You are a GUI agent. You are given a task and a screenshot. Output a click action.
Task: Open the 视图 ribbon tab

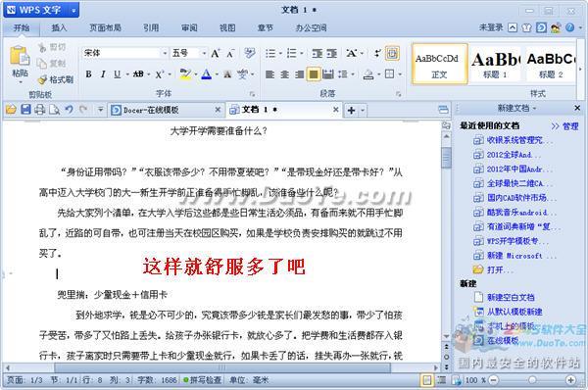pos(227,27)
